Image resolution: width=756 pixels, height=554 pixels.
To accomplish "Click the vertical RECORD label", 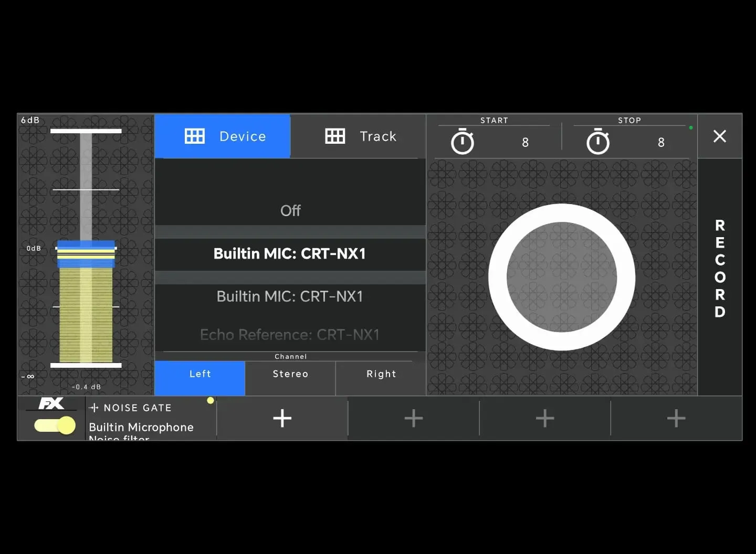I will (x=720, y=269).
